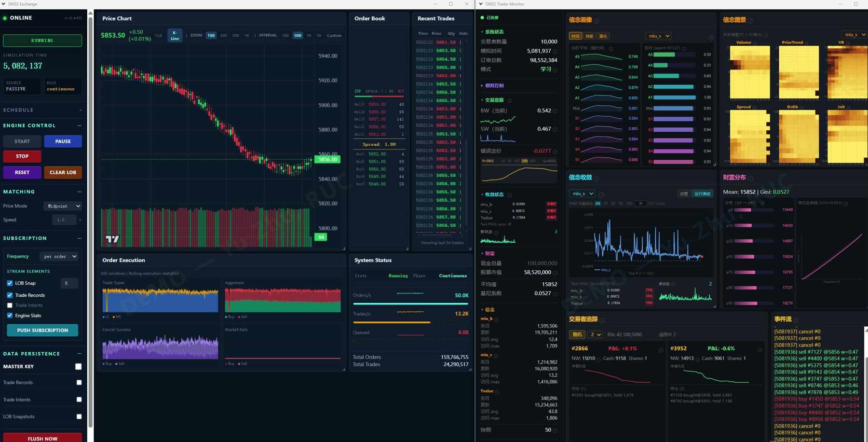
Task: Open Frequency per order dropdown
Action: point(59,257)
